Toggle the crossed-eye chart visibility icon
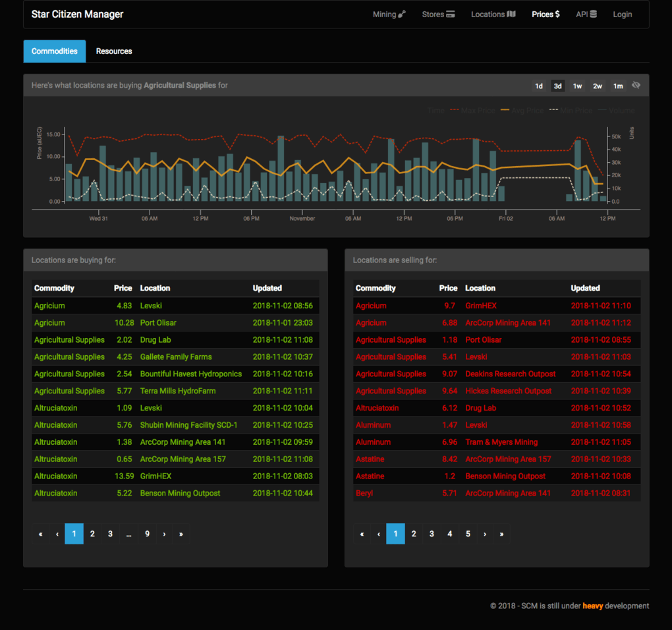Screen dimensions: 672x630 click(x=636, y=85)
